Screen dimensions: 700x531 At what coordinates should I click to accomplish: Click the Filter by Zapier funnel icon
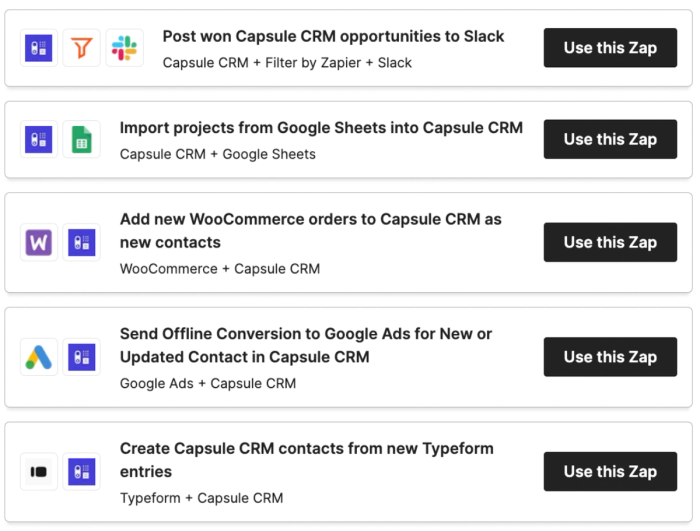[82, 48]
